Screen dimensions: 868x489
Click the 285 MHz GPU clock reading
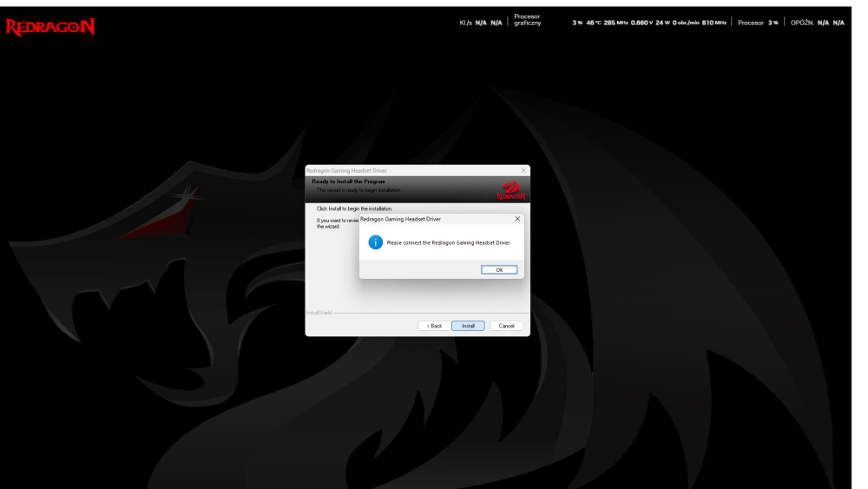click(615, 23)
